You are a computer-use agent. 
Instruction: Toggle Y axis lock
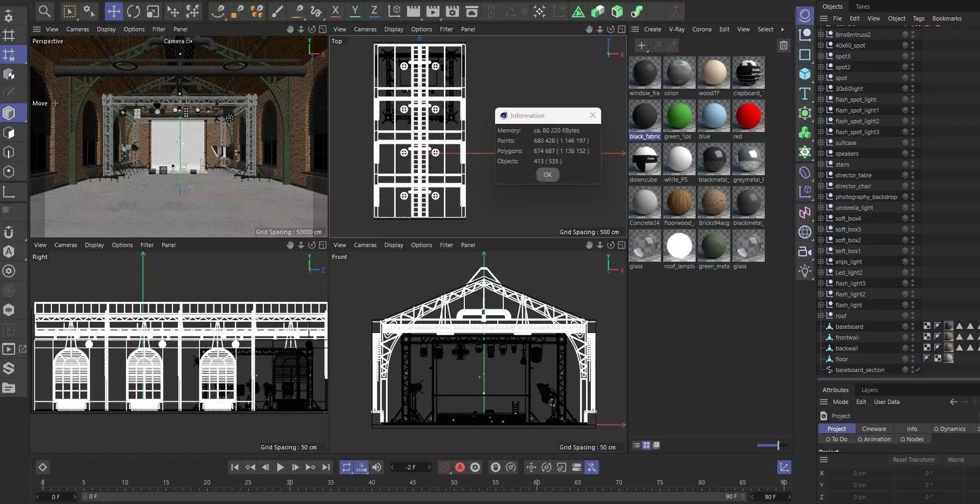tap(355, 11)
